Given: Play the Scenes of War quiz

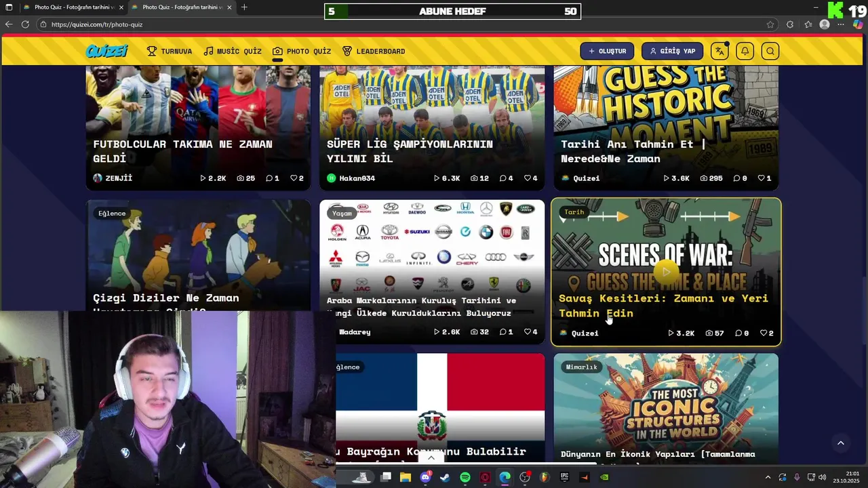Looking at the screenshot, I should (x=666, y=272).
